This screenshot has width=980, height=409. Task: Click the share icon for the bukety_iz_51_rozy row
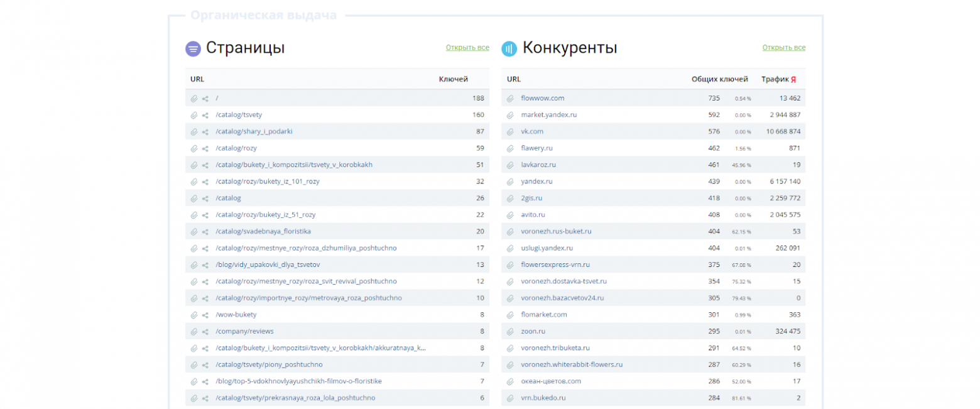click(205, 215)
